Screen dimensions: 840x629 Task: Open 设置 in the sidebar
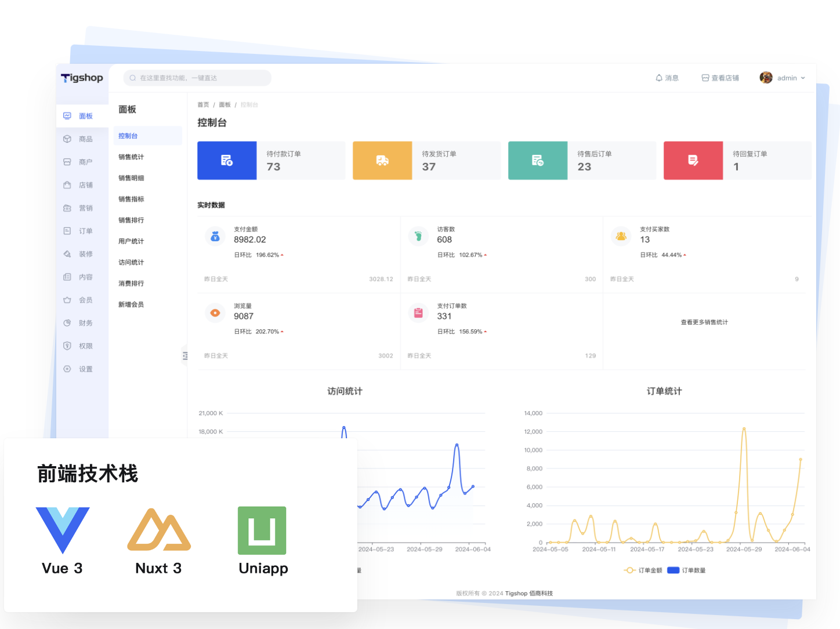[x=82, y=369]
